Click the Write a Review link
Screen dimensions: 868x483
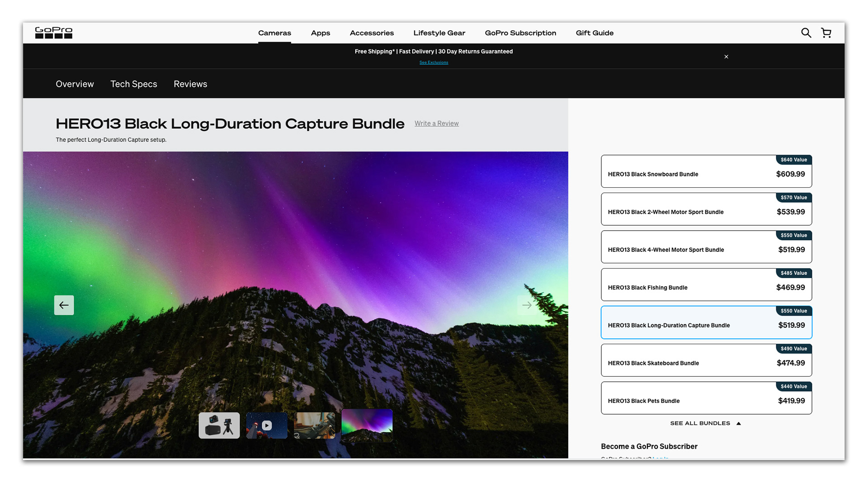point(436,123)
